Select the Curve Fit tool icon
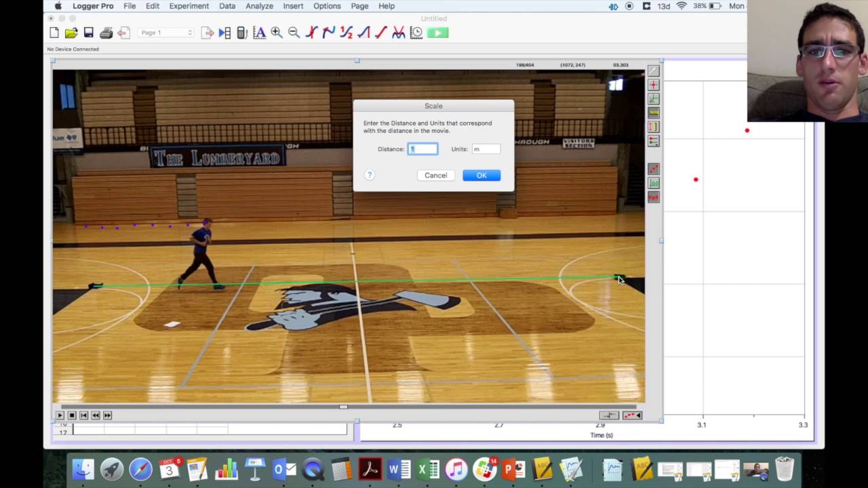Image resolution: width=868 pixels, height=488 pixels. click(399, 33)
